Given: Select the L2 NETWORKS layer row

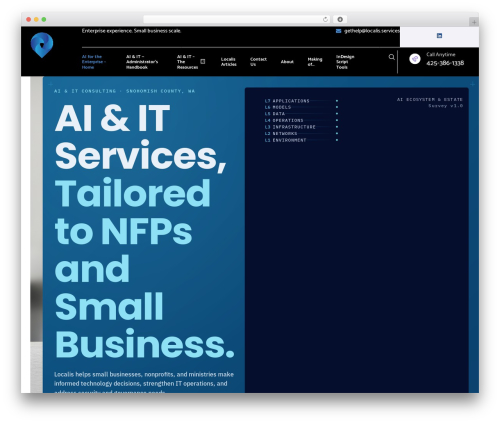Looking at the screenshot, I should (x=301, y=133).
